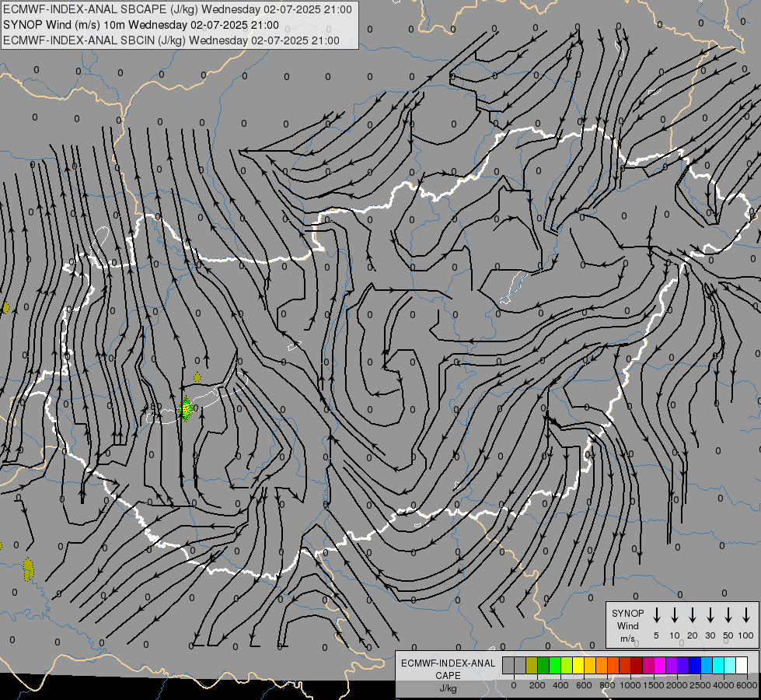This screenshot has width=761, height=700.
Task: Click the wind arrow above the 30 label
Action: point(710,614)
